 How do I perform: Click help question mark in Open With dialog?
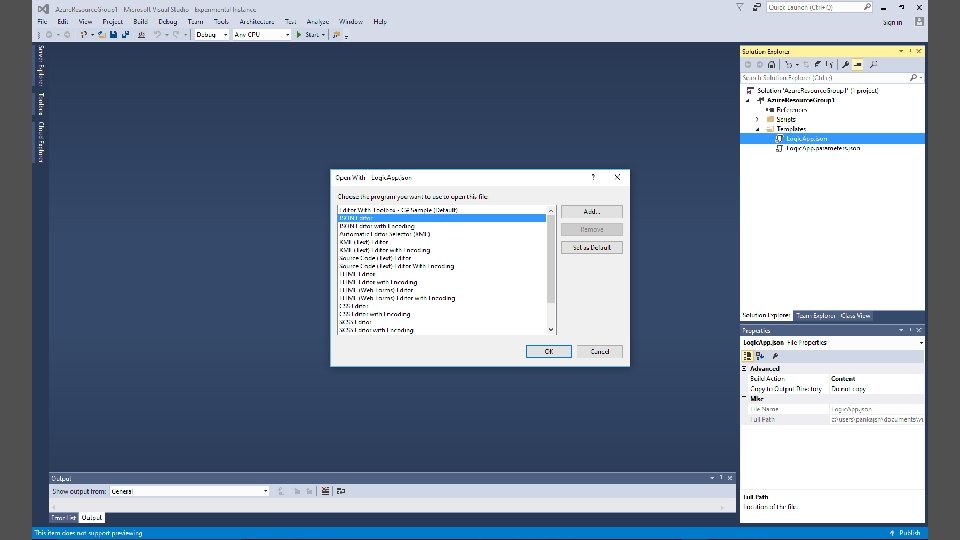(593, 177)
